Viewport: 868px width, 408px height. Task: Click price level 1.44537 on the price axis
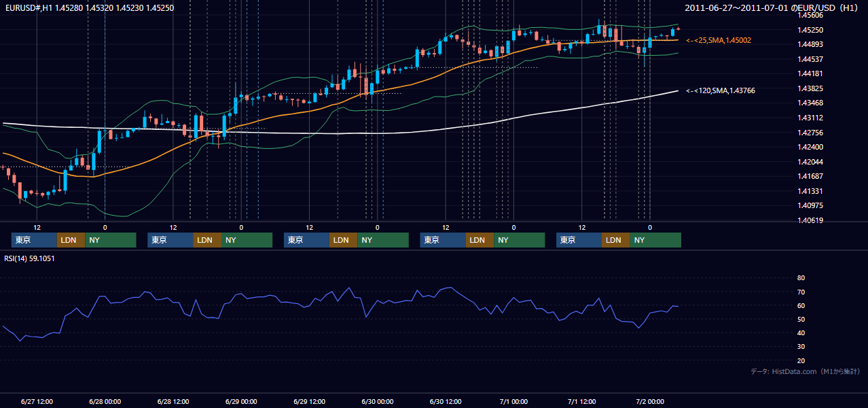coord(810,59)
